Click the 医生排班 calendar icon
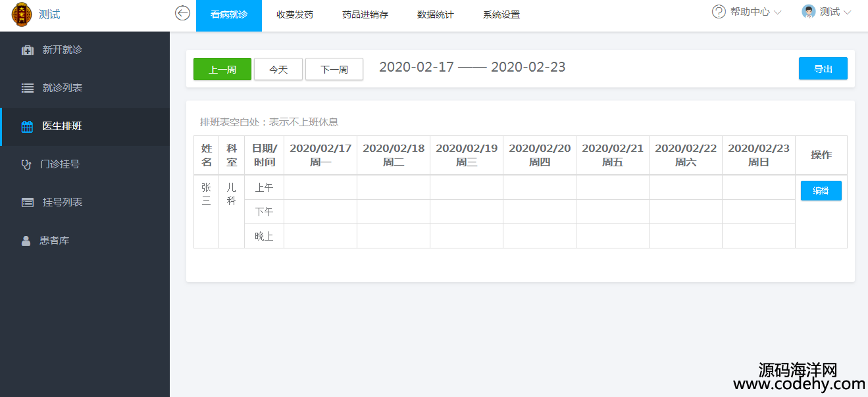Viewport: 868px width, 397px height. [27, 126]
